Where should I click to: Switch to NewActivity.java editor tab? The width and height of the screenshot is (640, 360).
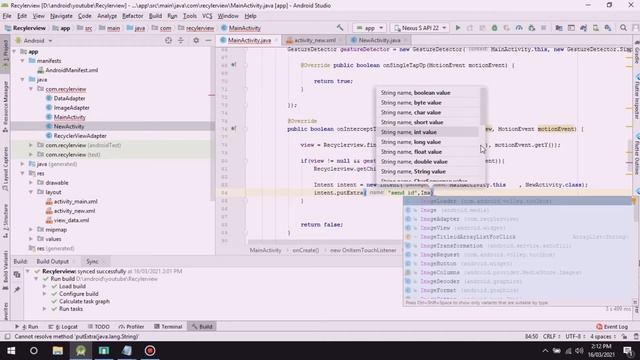coord(378,40)
